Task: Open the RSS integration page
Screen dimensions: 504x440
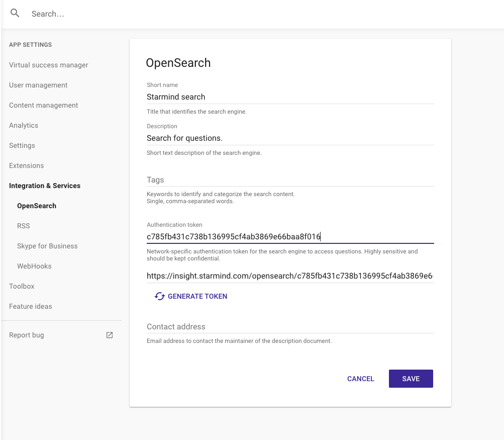Action: (x=24, y=226)
